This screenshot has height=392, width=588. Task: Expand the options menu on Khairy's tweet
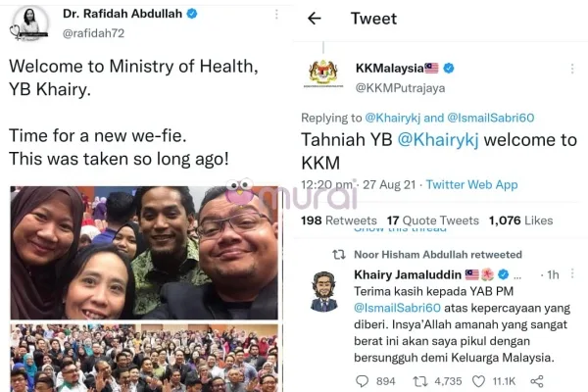(x=572, y=273)
